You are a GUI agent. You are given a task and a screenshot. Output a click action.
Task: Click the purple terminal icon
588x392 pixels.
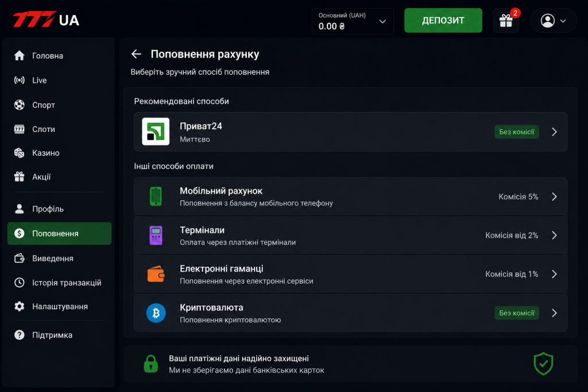(156, 235)
